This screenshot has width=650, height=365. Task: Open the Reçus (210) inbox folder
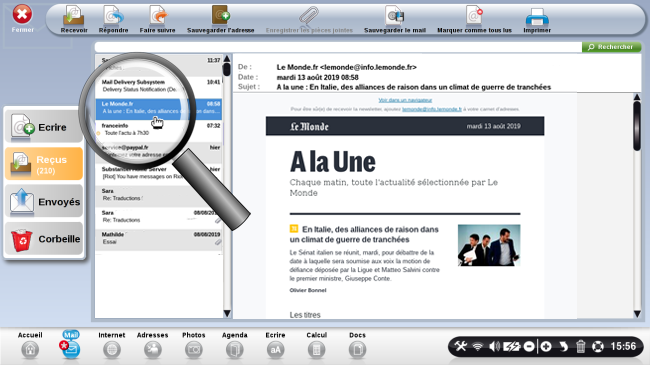click(x=44, y=164)
